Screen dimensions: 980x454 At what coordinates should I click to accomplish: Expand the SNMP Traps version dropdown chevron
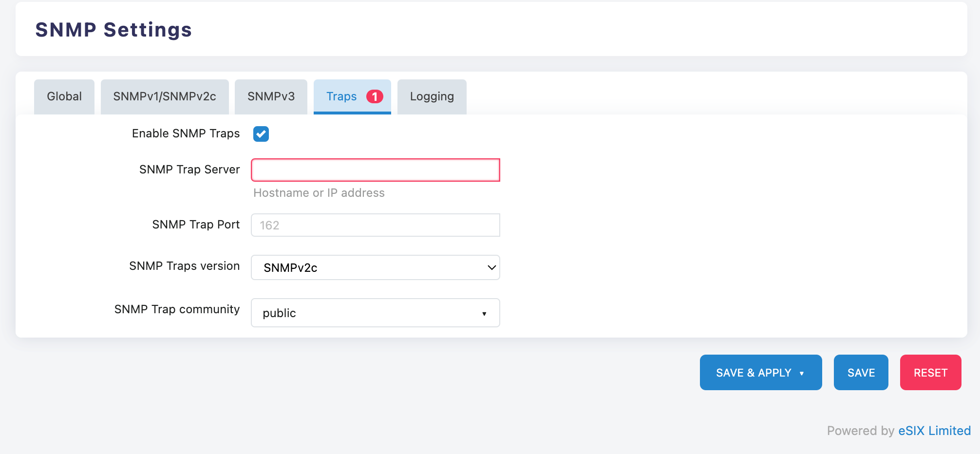(x=491, y=267)
